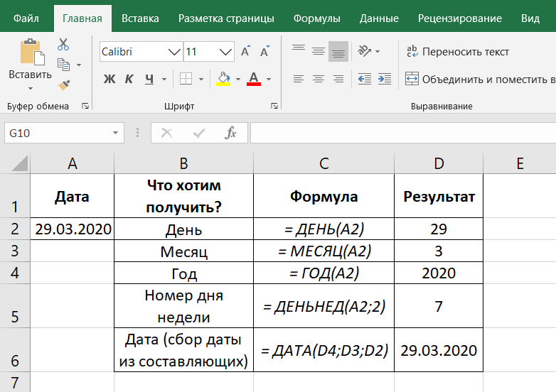Cut selection with the scissors icon

[63, 44]
